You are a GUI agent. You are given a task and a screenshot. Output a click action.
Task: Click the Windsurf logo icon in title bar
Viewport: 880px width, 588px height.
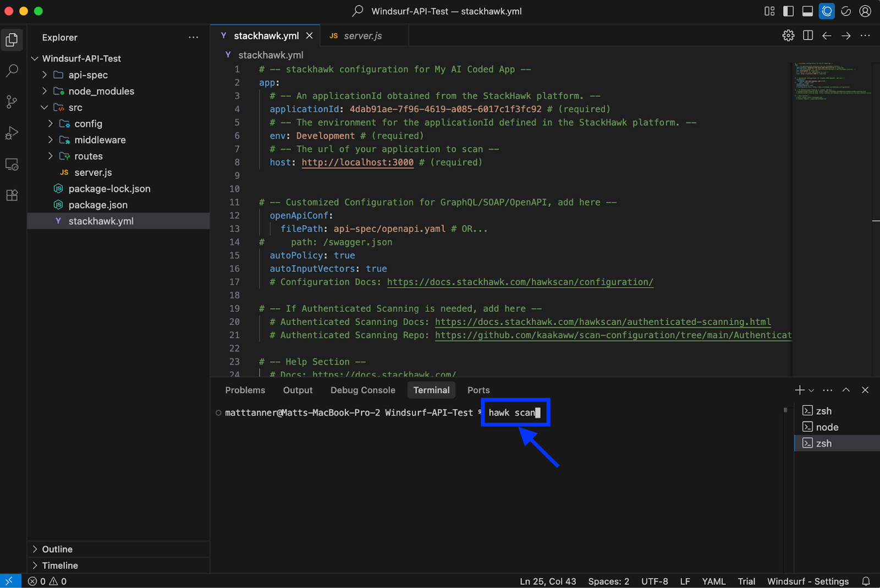[846, 11]
